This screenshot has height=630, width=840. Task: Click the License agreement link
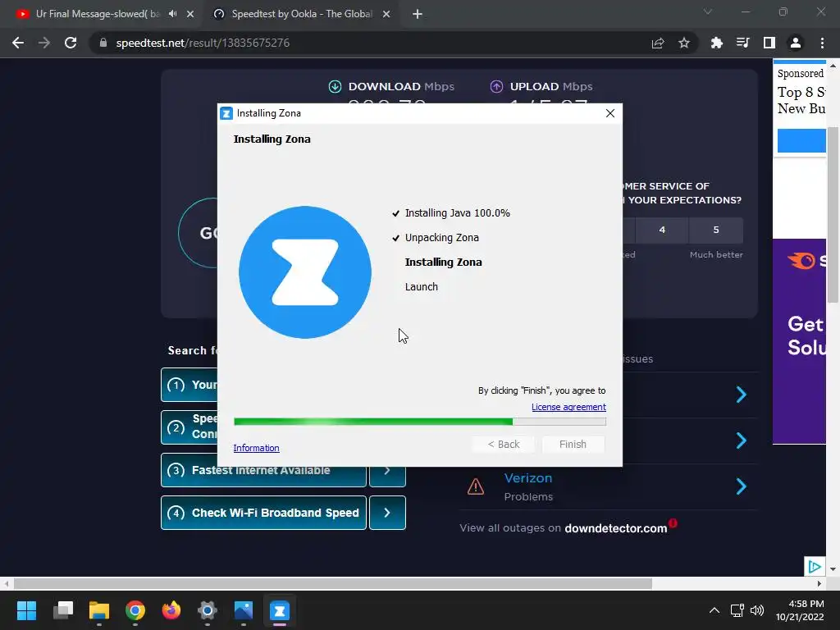point(568,407)
